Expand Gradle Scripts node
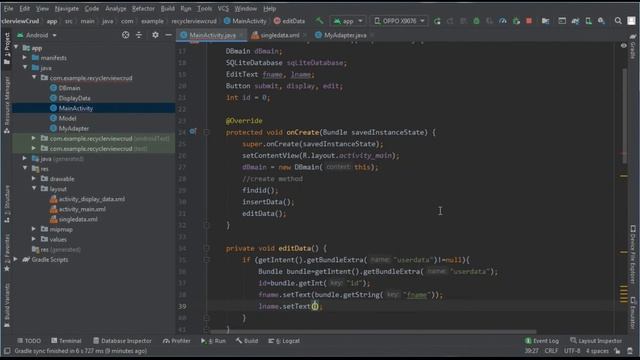 coord(16,260)
